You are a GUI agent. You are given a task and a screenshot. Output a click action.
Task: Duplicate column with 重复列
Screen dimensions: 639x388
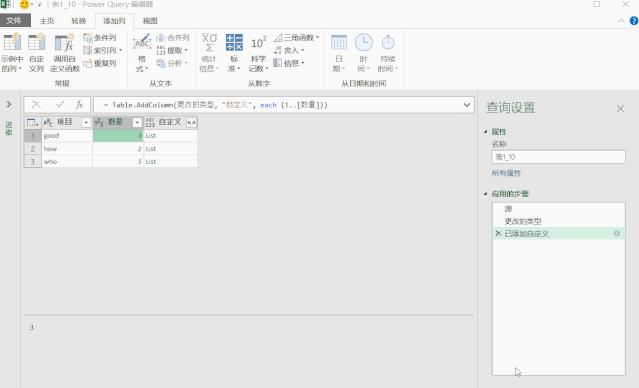pos(100,63)
